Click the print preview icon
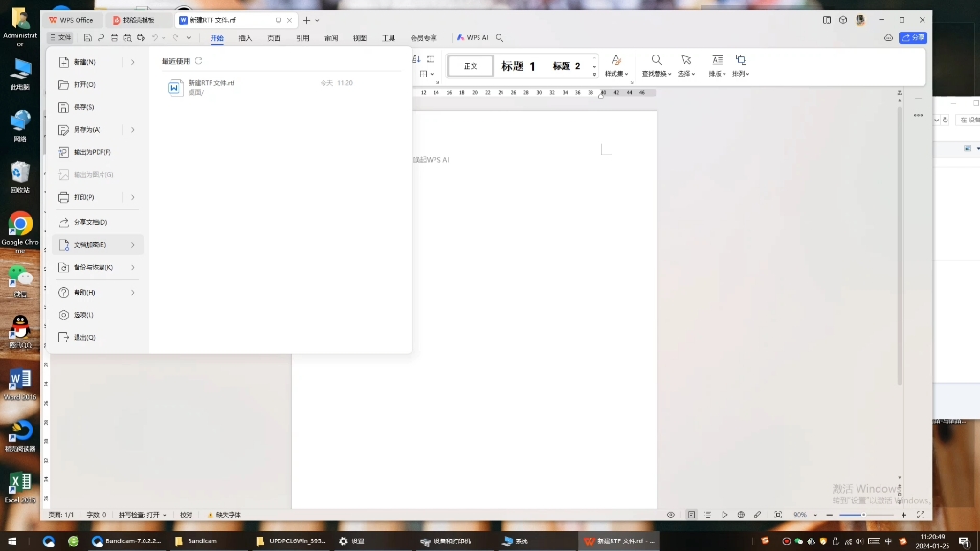The width and height of the screenshot is (980, 551). [127, 38]
